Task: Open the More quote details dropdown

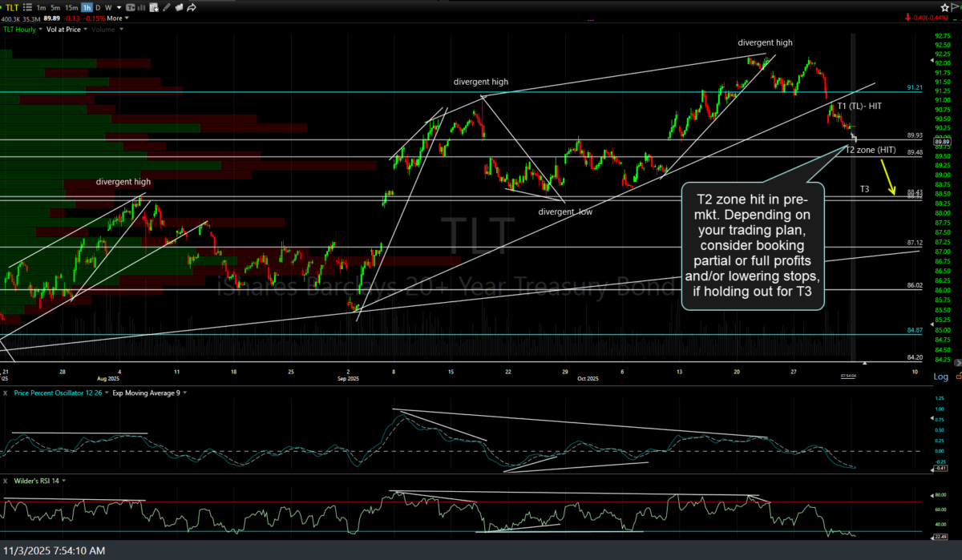Action: 115,18
